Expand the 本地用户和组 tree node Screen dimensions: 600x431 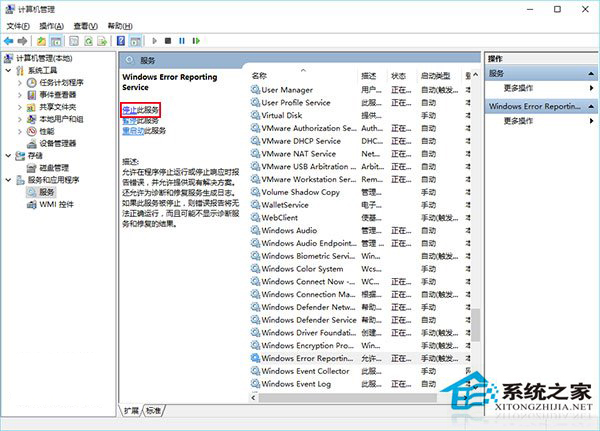click(x=20, y=119)
